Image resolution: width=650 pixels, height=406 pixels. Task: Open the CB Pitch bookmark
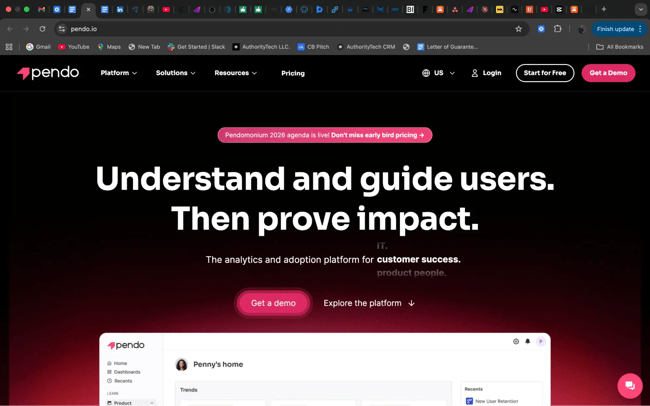[x=313, y=47]
